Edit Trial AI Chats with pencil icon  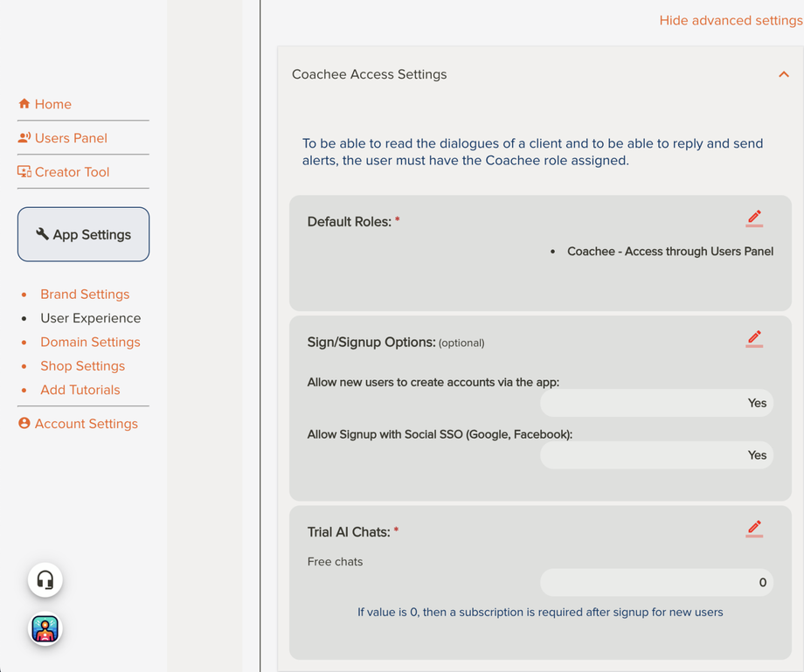754,528
